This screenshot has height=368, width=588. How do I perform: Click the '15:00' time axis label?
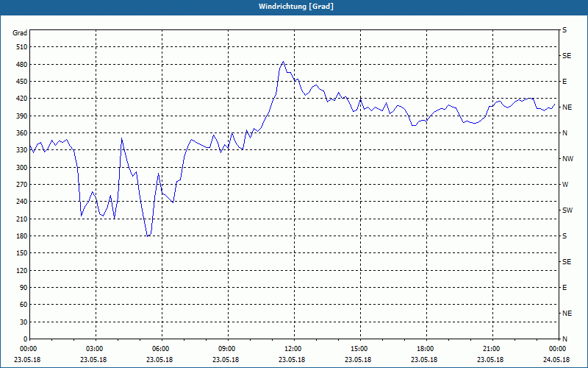pyautogui.click(x=360, y=349)
